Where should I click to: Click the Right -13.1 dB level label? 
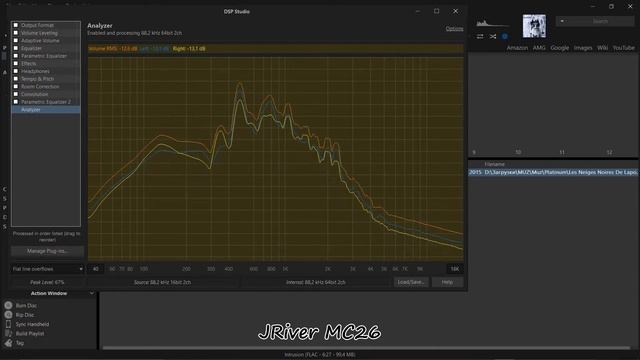pyautogui.click(x=189, y=49)
